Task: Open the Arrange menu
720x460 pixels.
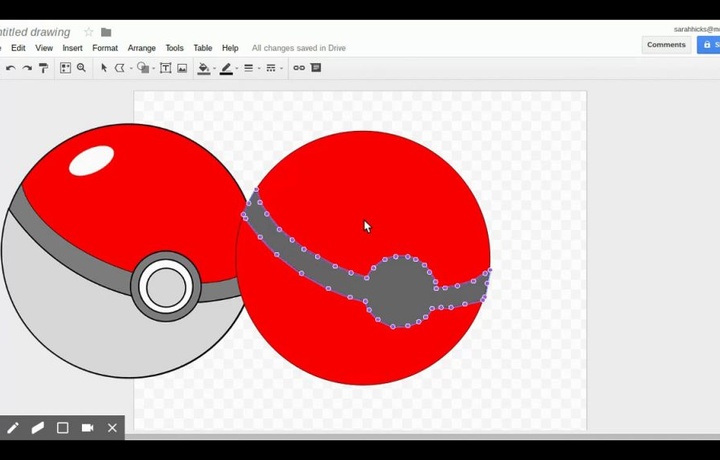Action: click(x=142, y=48)
